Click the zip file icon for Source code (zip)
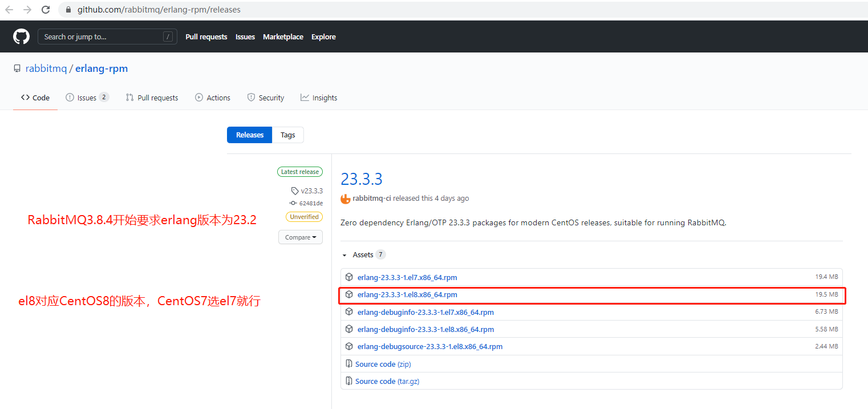Image resolution: width=868 pixels, height=409 pixels. pos(349,364)
